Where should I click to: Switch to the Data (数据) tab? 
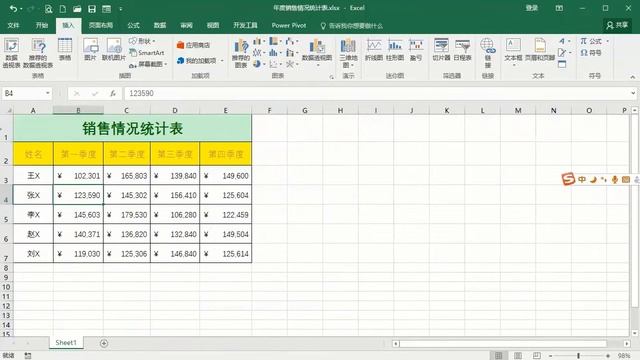(x=160, y=25)
